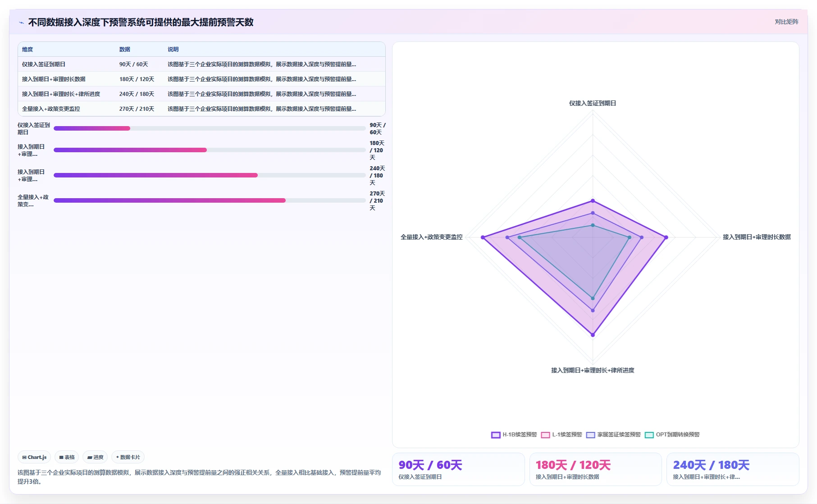
Task: Click the description paragraph below the tag chips
Action: [199, 477]
